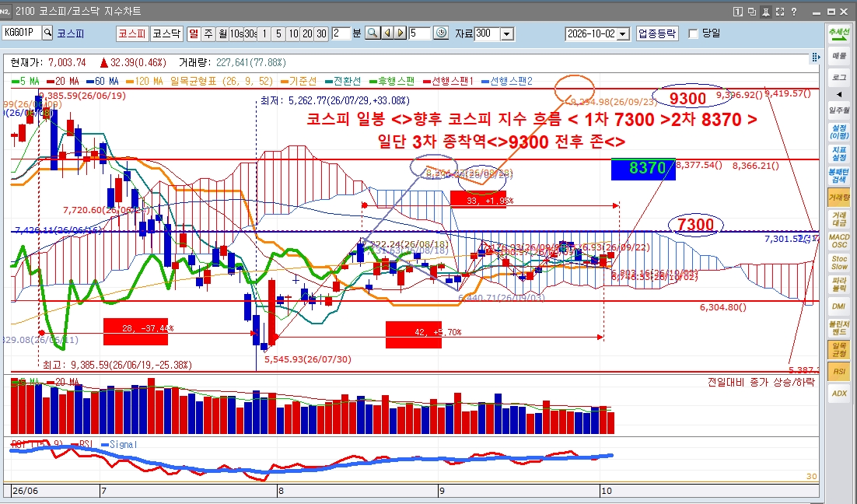857x504 pixels.
Task: Click the chart panel grip arrow icon
Action: (815, 57)
